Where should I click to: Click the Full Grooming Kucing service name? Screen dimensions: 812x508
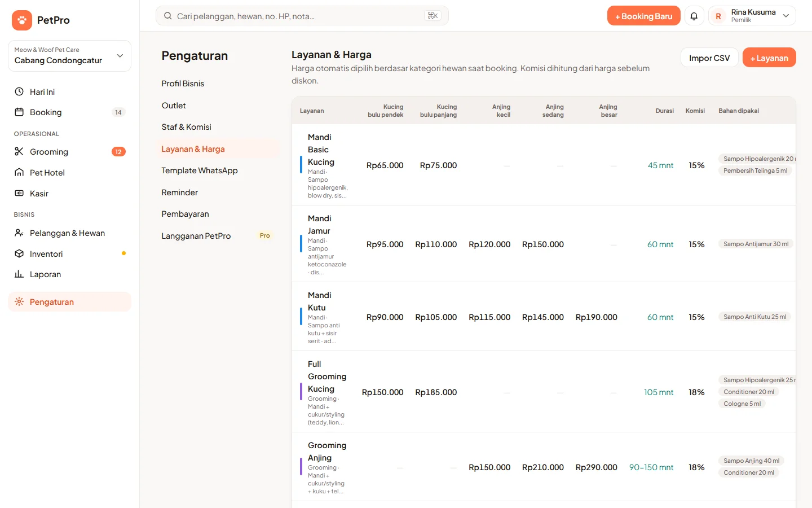(327, 376)
